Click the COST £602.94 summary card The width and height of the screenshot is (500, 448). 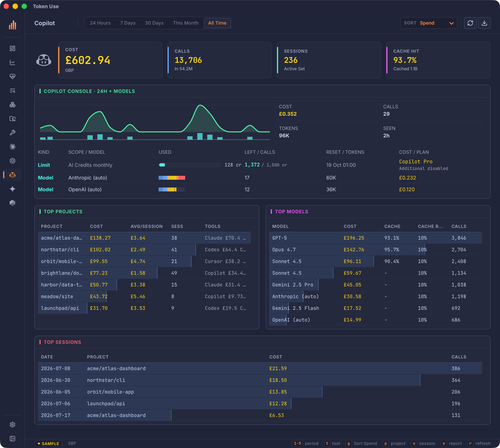(110, 60)
